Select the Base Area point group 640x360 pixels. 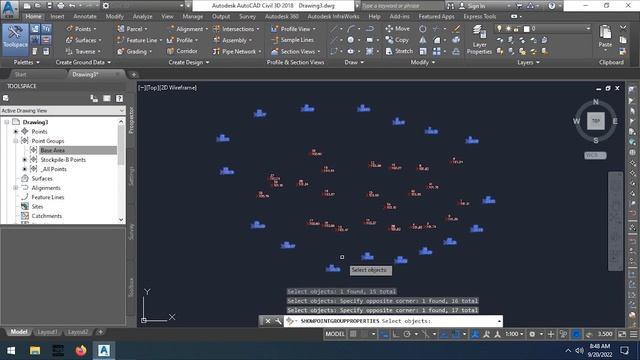(x=52, y=150)
